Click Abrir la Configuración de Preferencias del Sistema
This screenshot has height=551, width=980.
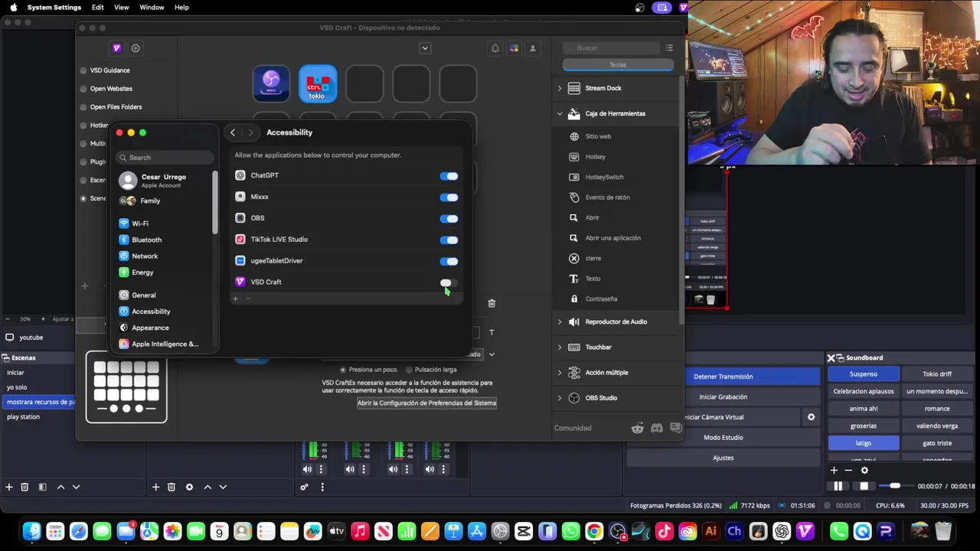[426, 403]
